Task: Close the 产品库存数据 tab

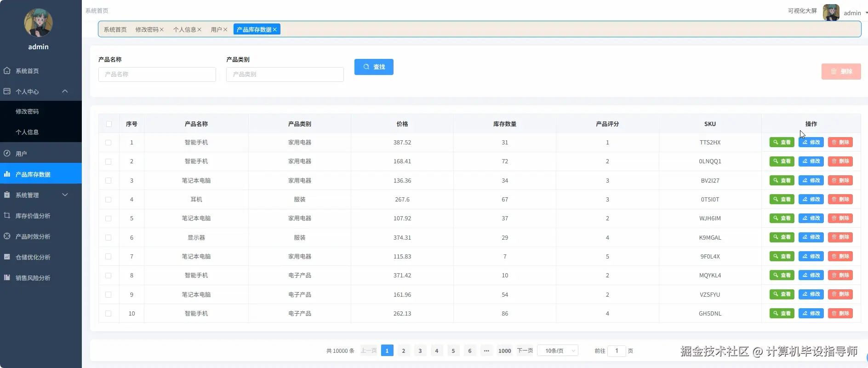Action: 275,29
